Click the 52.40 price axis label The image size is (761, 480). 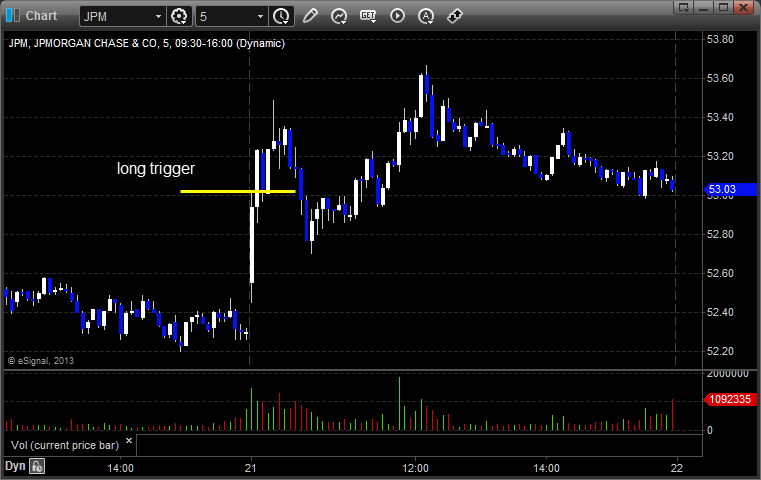coord(720,312)
